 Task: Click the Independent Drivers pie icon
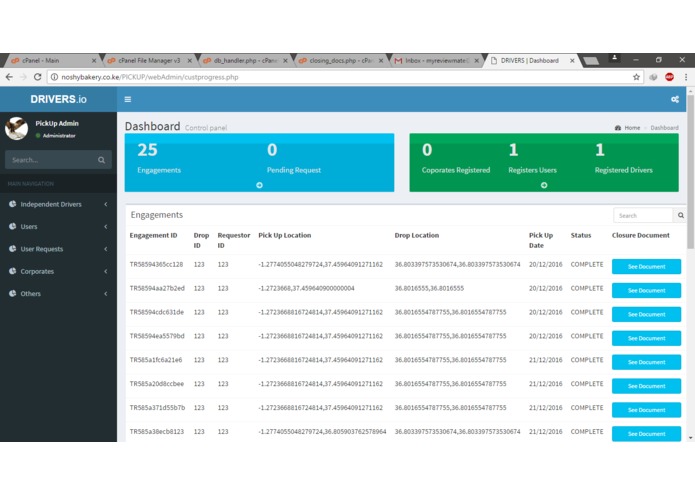pos(12,204)
